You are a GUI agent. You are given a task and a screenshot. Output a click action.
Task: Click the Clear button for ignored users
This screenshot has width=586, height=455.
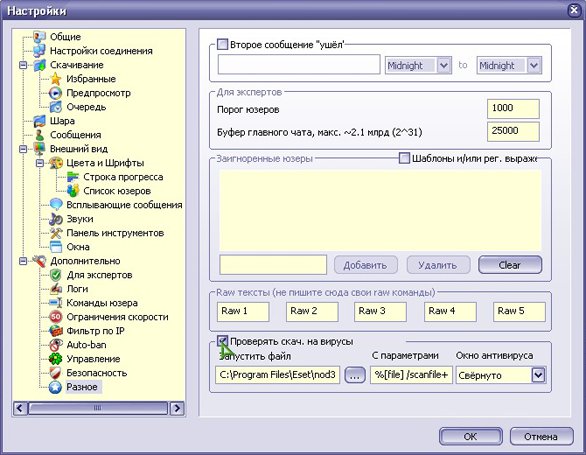click(510, 265)
